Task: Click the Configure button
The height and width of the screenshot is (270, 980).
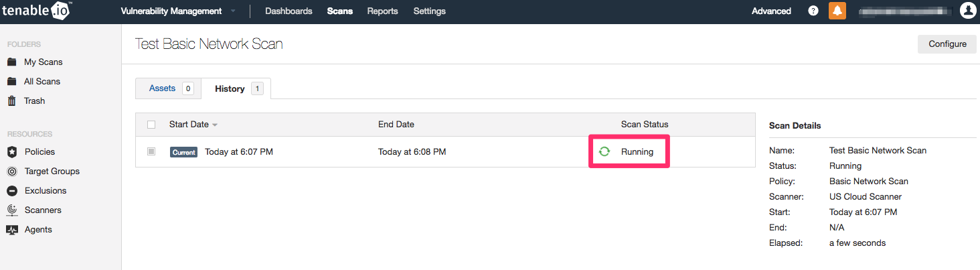Action: pyautogui.click(x=947, y=44)
